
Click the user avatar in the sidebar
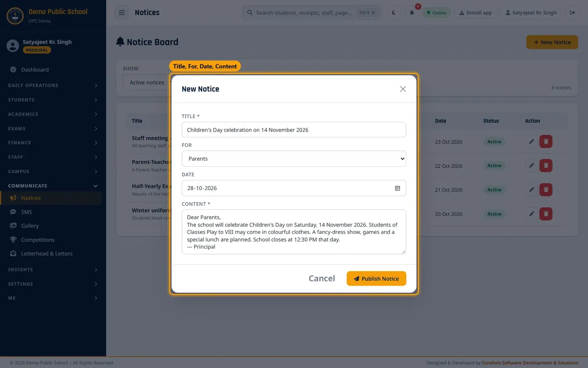click(13, 46)
